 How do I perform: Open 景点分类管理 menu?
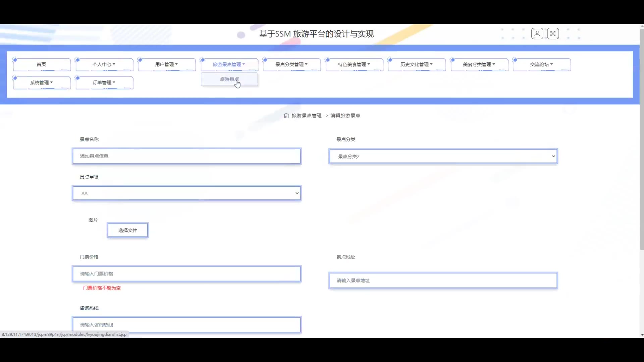291,64
